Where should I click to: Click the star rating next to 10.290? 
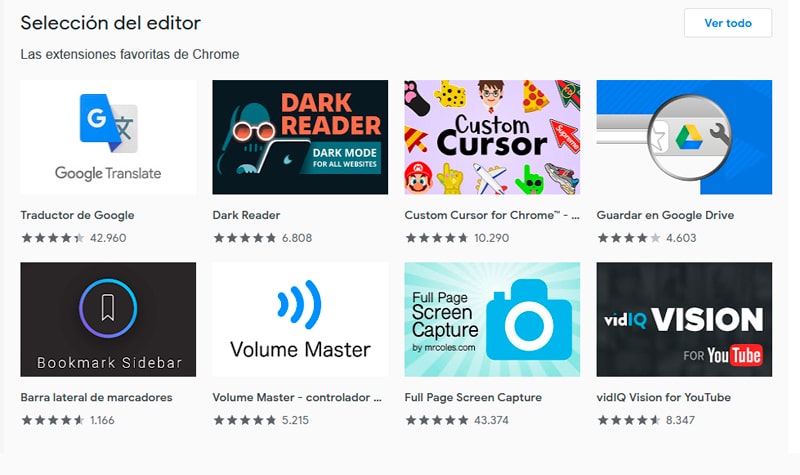tap(437, 238)
